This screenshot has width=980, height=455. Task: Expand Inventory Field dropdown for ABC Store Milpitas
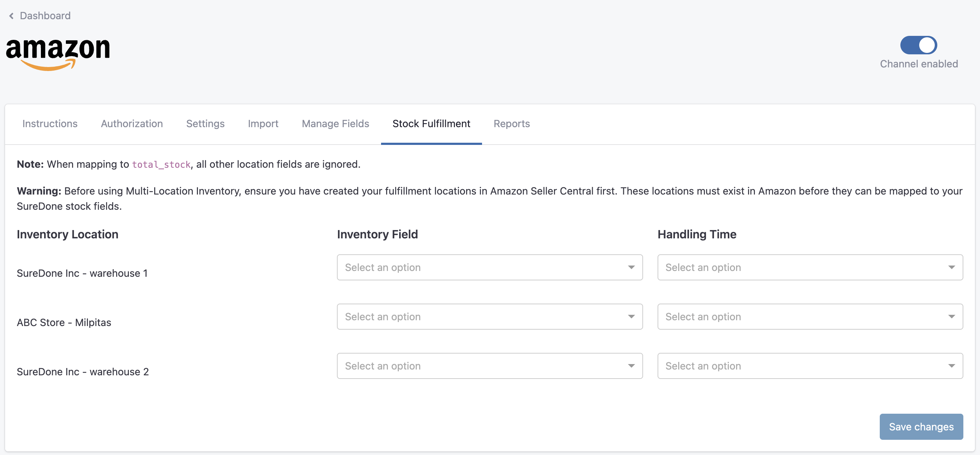pyautogui.click(x=489, y=316)
